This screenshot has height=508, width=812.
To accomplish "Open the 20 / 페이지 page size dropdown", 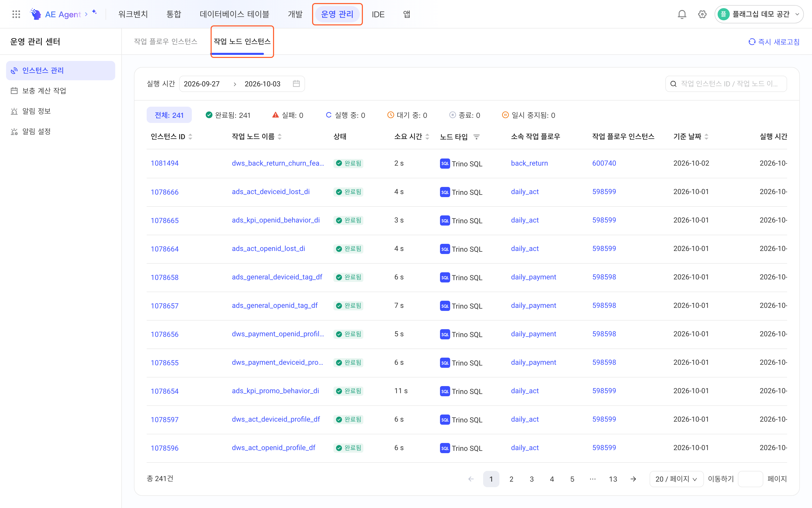I will (676, 479).
